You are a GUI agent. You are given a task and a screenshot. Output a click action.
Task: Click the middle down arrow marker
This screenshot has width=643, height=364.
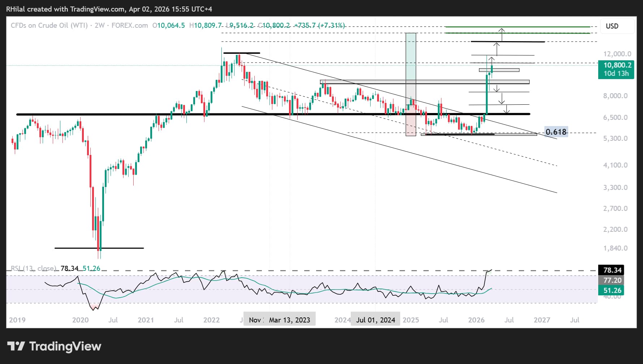coord(501,98)
